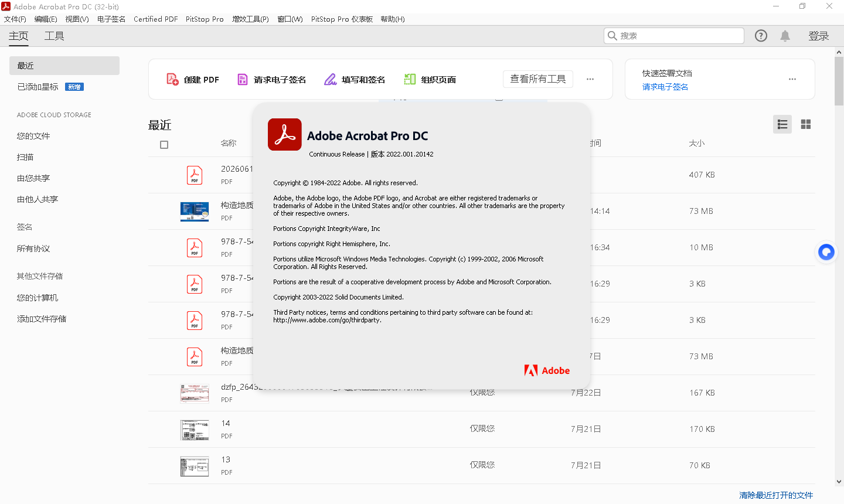Click the scrollbar down arrow
The height and width of the screenshot is (504, 844).
point(839,482)
